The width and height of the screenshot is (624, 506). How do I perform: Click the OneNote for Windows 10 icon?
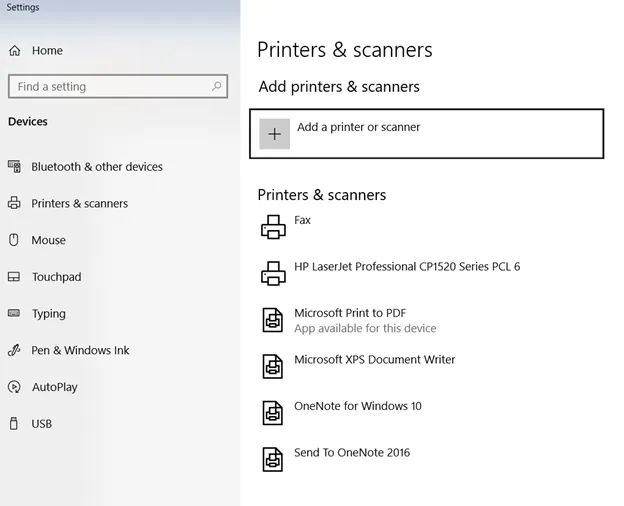pos(273,413)
